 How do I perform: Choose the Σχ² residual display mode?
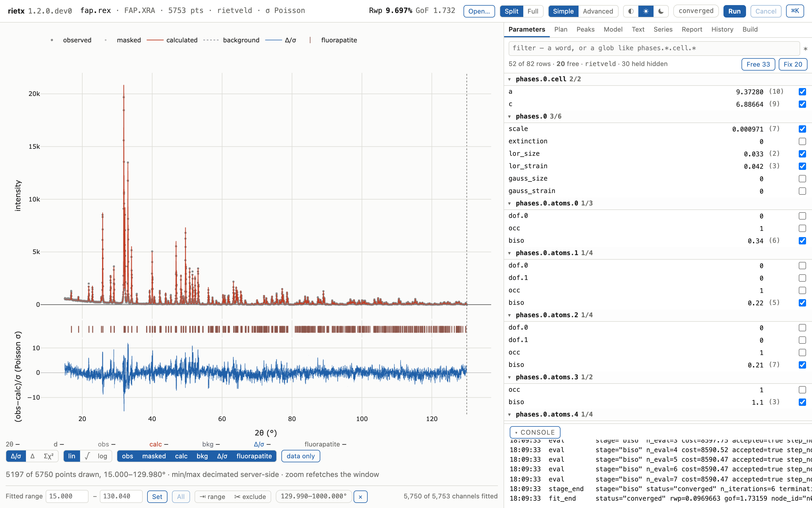[x=49, y=456]
